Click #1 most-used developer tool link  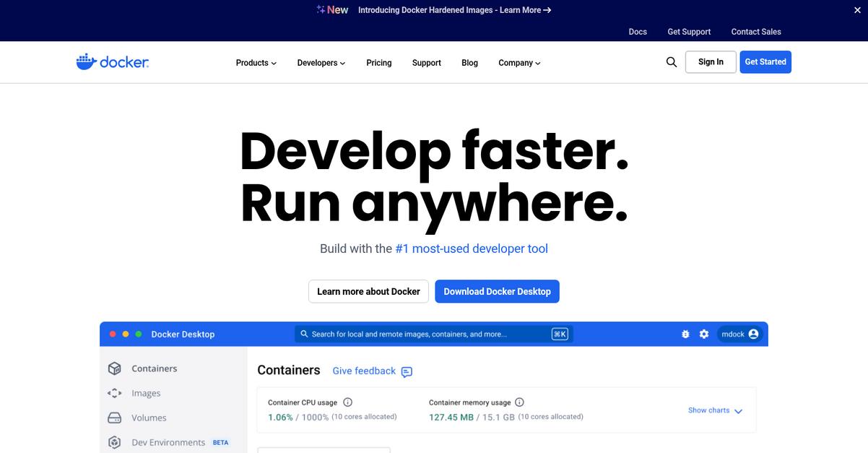472,249
